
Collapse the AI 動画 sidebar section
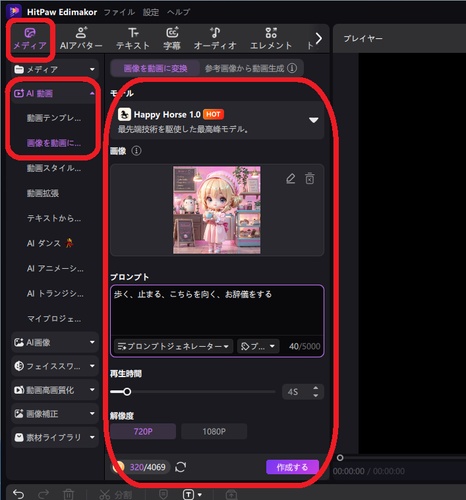[54, 94]
